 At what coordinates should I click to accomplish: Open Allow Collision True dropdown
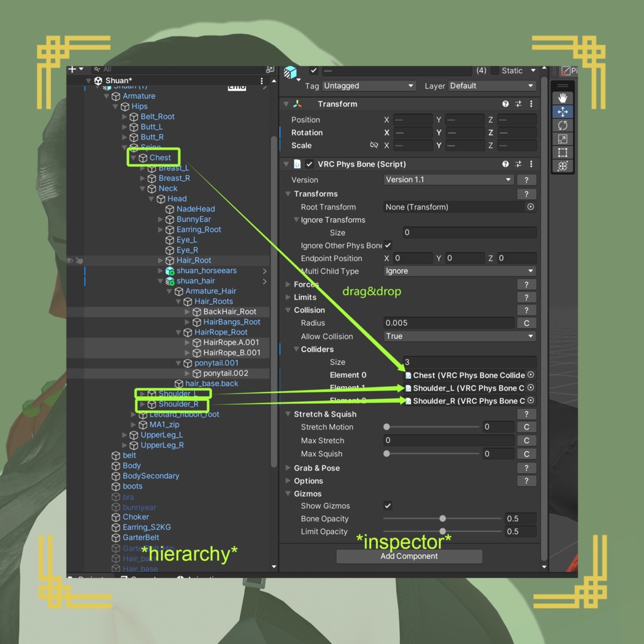460,336
